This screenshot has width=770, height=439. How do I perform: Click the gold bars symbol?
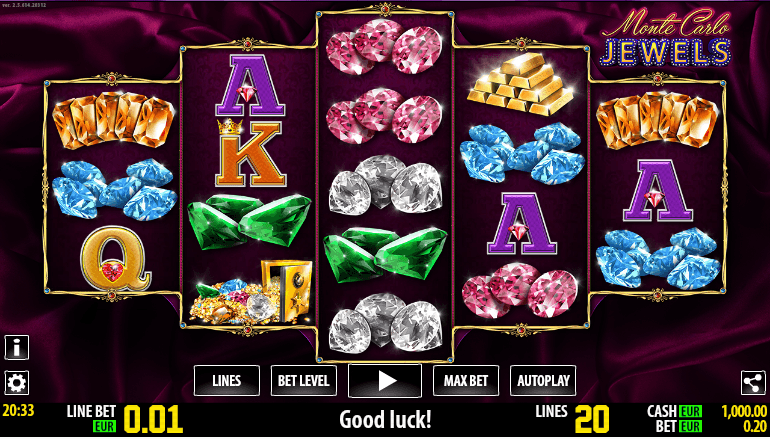tap(521, 84)
